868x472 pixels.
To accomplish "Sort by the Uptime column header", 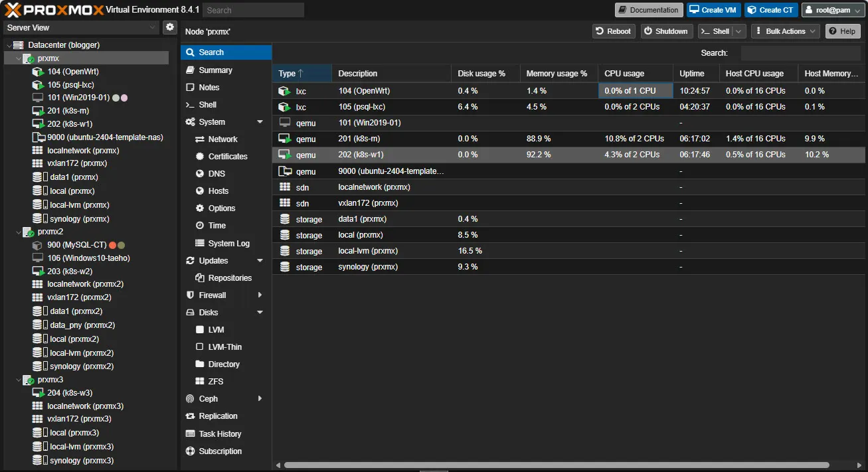I will click(696, 74).
